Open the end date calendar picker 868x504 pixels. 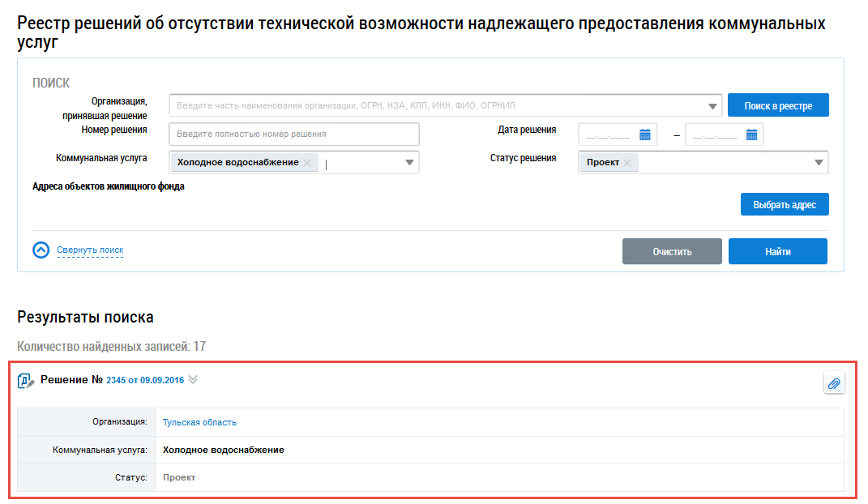pos(751,135)
